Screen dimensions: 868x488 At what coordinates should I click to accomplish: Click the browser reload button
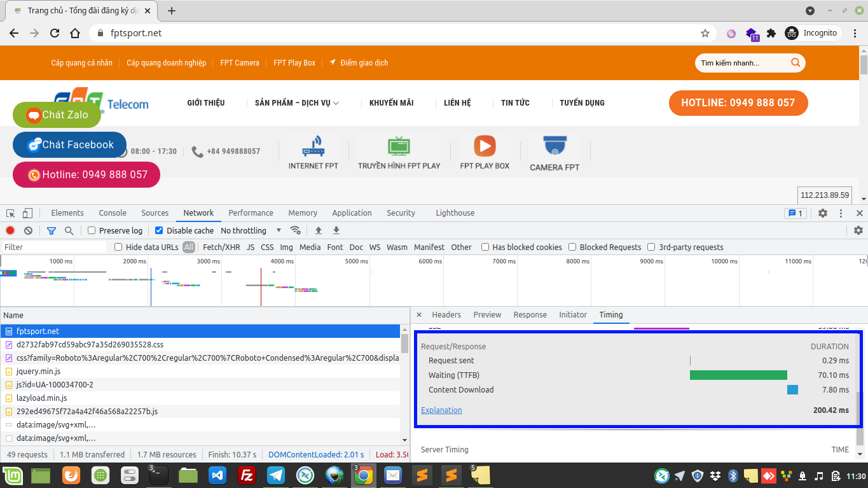(55, 33)
